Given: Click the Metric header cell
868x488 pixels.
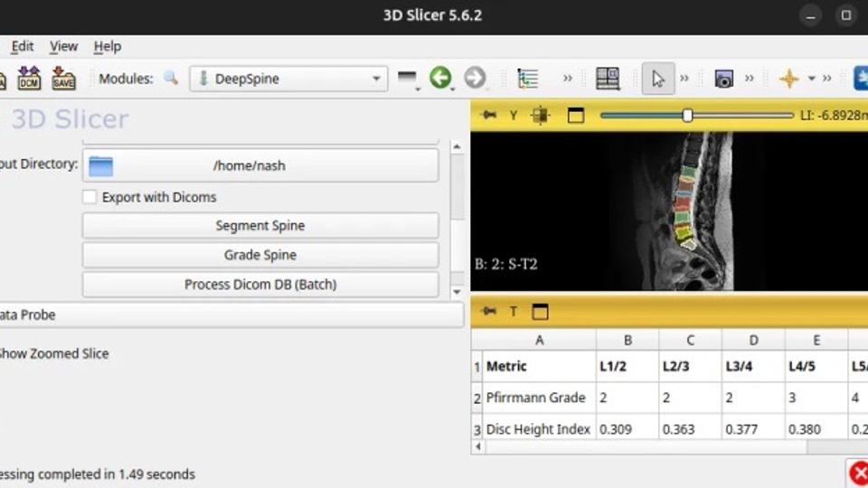Looking at the screenshot, I should [539, 366].
